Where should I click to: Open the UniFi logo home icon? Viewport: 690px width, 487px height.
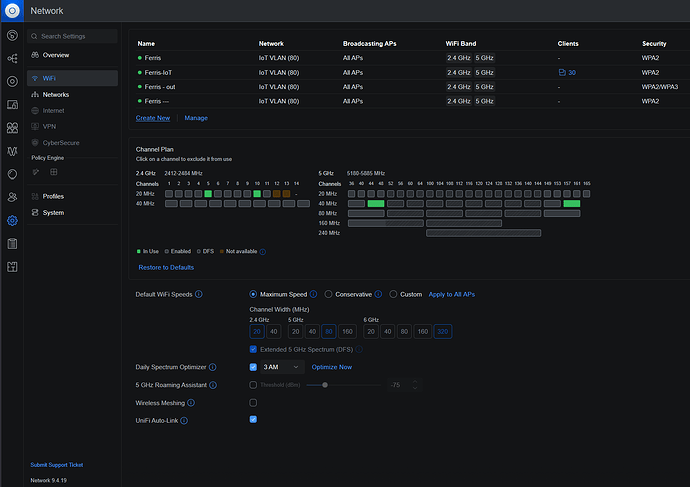pyautogui.click(x=12, y=12)
